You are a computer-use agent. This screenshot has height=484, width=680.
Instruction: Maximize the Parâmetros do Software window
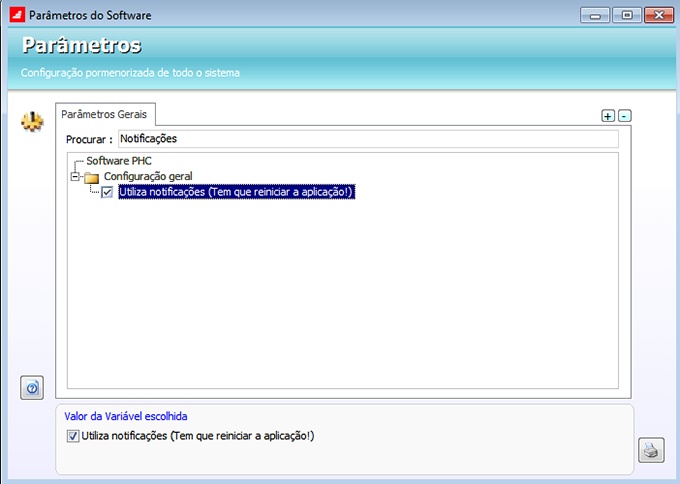(626, 16)
